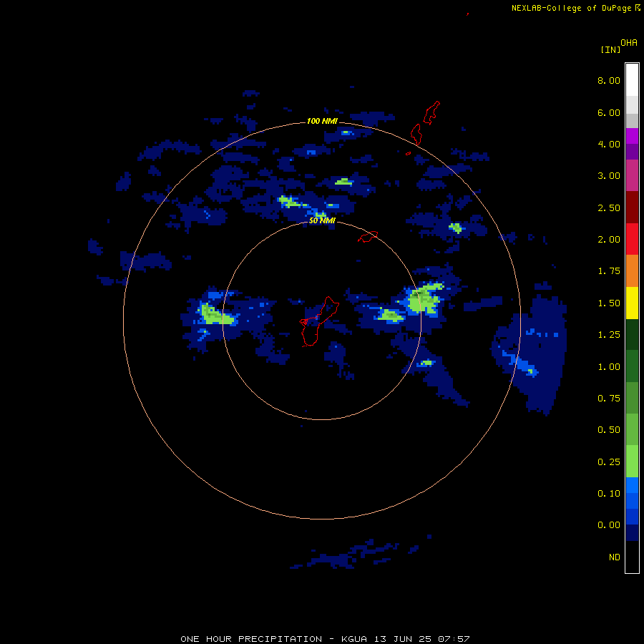The height and width of the screenshot is (644, 644).
Task: Click the [IN] units label
Action: point(610,49)
